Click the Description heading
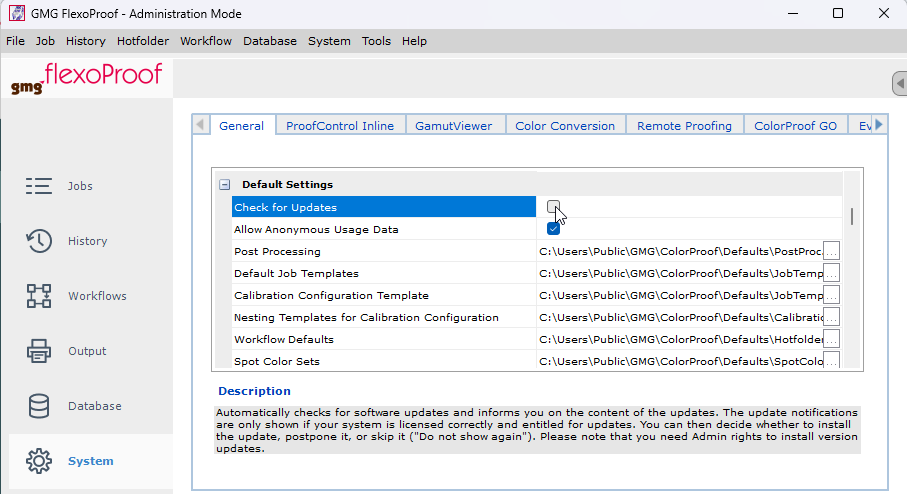This screenshot has height=494, width=907. click(x=254, y=391)
